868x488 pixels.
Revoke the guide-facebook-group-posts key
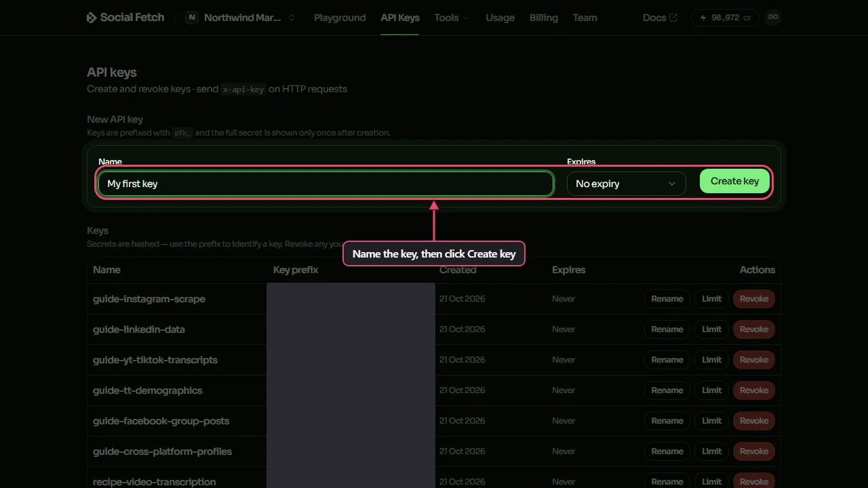pos(754,421)
